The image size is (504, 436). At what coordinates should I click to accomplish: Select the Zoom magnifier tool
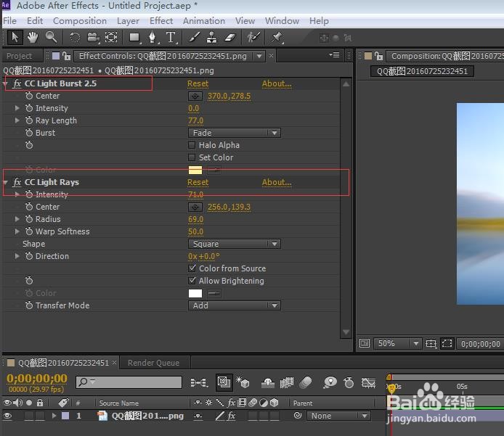pyautogui.click(x=51, y=37)
